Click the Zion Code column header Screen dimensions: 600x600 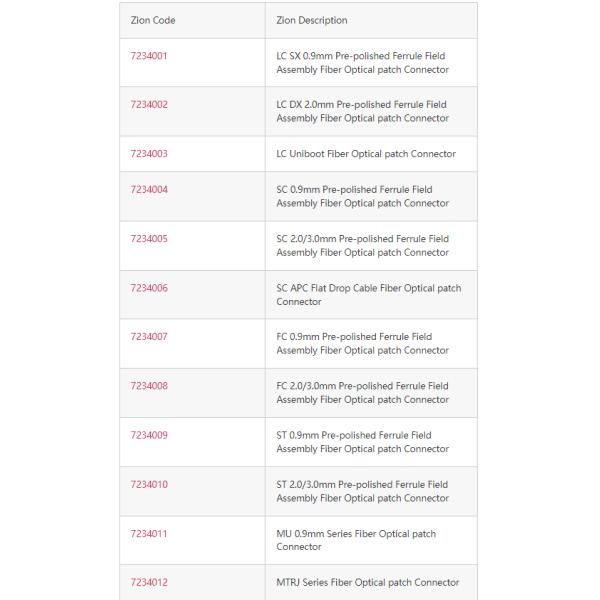click(153, 20)
